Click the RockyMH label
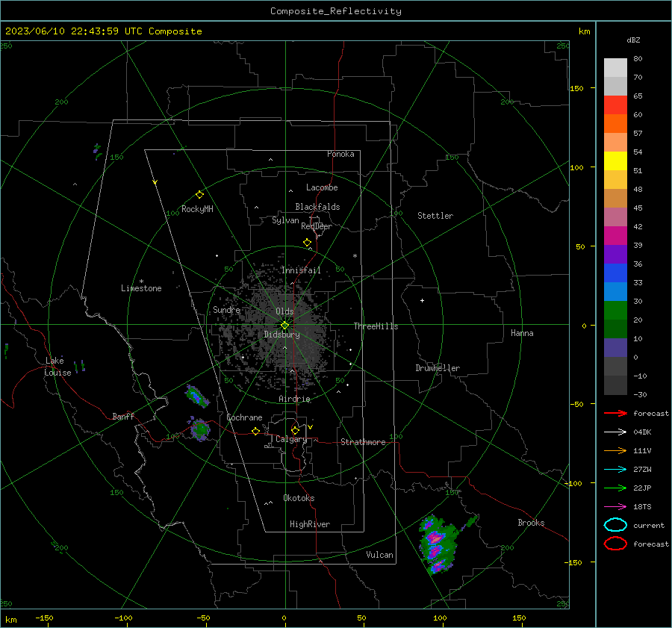The width and height of the screenshot is (672, 628). [x=197, y=209]
